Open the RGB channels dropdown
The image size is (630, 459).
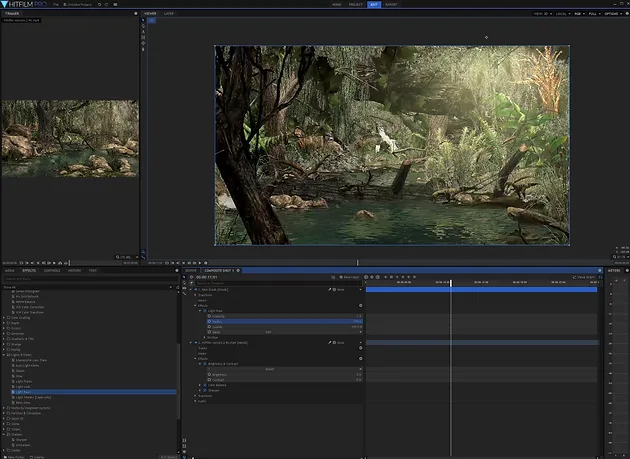[x=579, y=14]
